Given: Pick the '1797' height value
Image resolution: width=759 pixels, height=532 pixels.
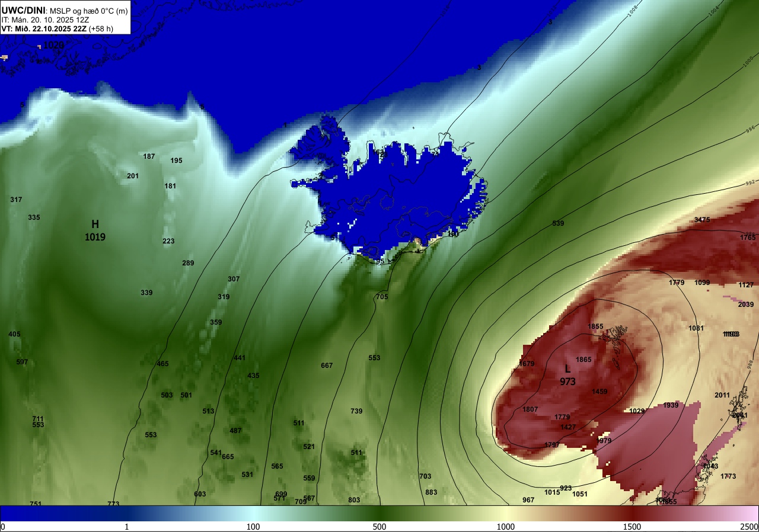Looking at the screenshot, I should tap(551, 445).
